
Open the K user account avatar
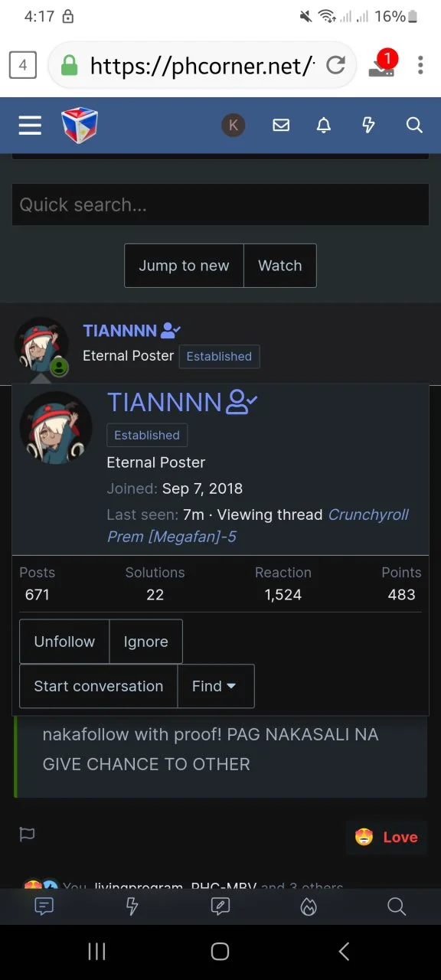(234, 125)
